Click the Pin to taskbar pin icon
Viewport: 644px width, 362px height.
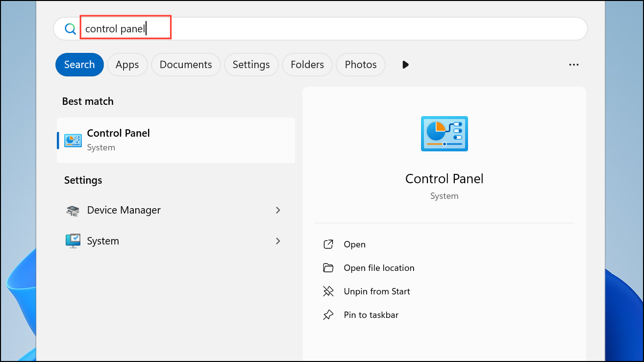point(328,315)
